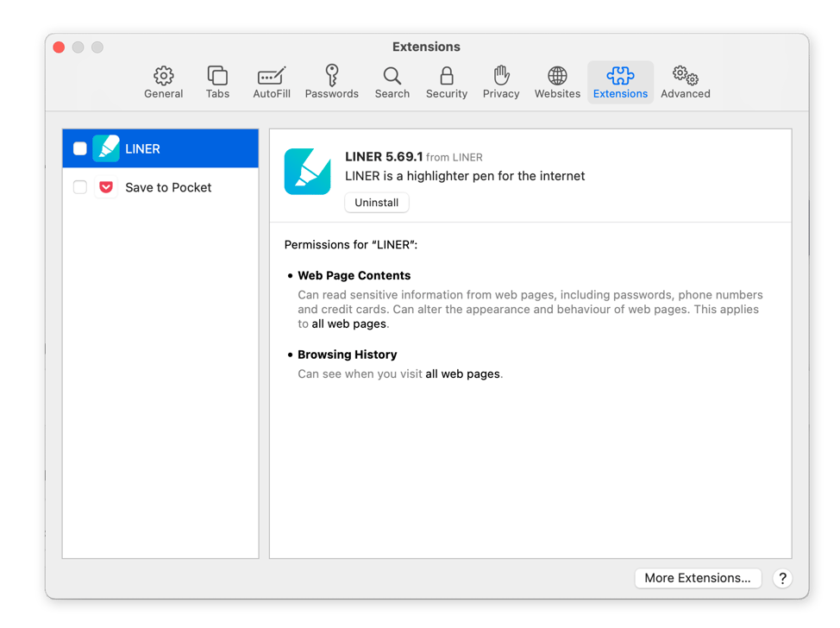
Task: Enable the Save to Pocket checkbox
Action: pyautogui.click(x=80, y=187)
